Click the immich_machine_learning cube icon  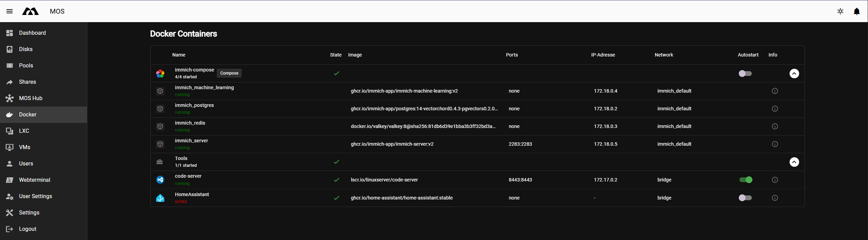pos(160,91)
